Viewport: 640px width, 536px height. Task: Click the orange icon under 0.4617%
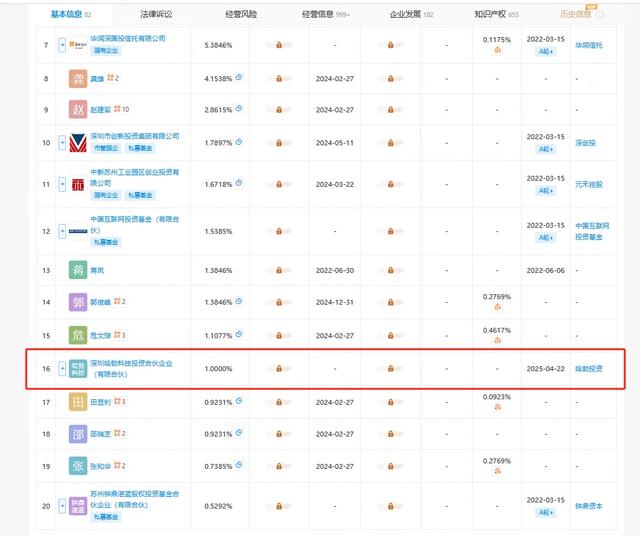coord(497,340)
